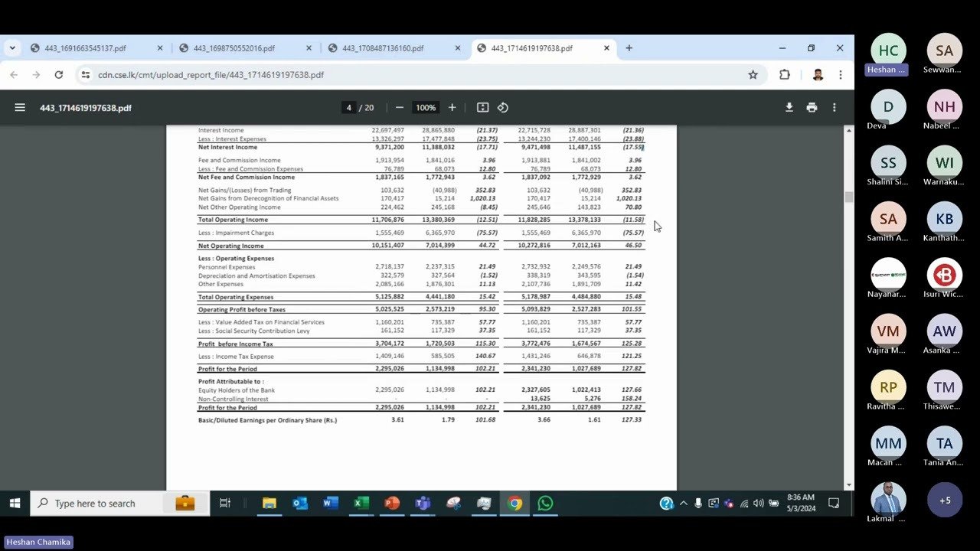980x551 pixels.
Task: Print the current PDF
Action: tap(812, 107)
